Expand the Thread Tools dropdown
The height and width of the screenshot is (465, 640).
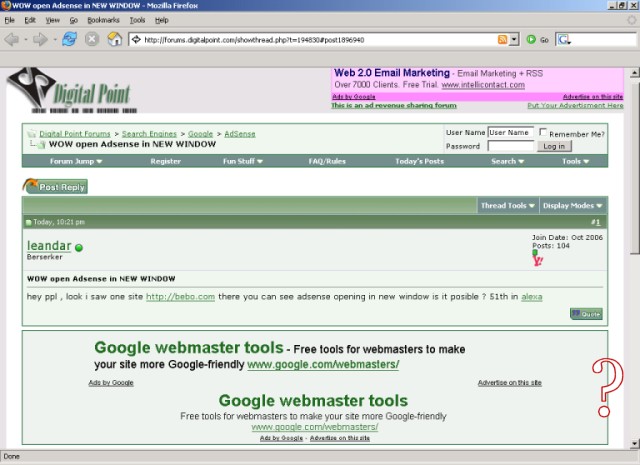click(508, 206)
